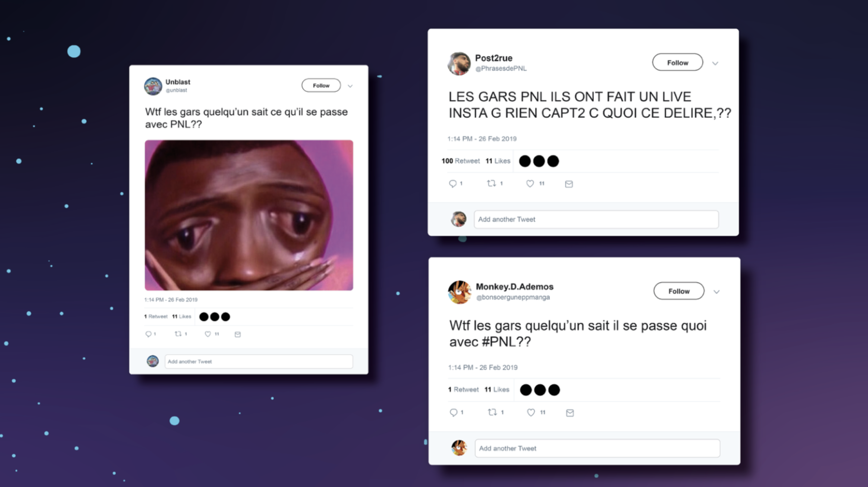Click Add another Tweet field under Post2rue

(x=596, y=219)
